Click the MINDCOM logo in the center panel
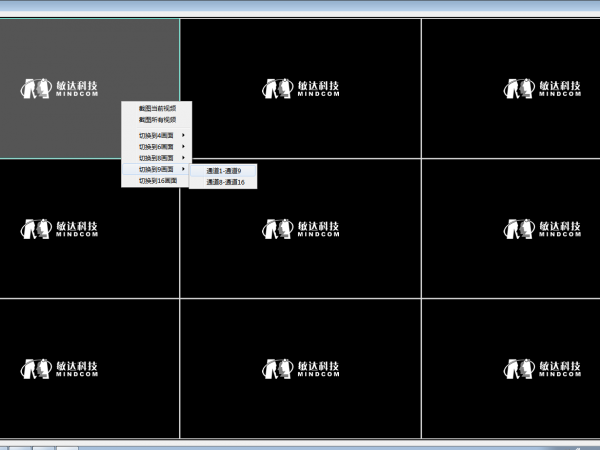The width and height of the screenshot is (600, 450). pyautogui.click(x=301, y=229)
